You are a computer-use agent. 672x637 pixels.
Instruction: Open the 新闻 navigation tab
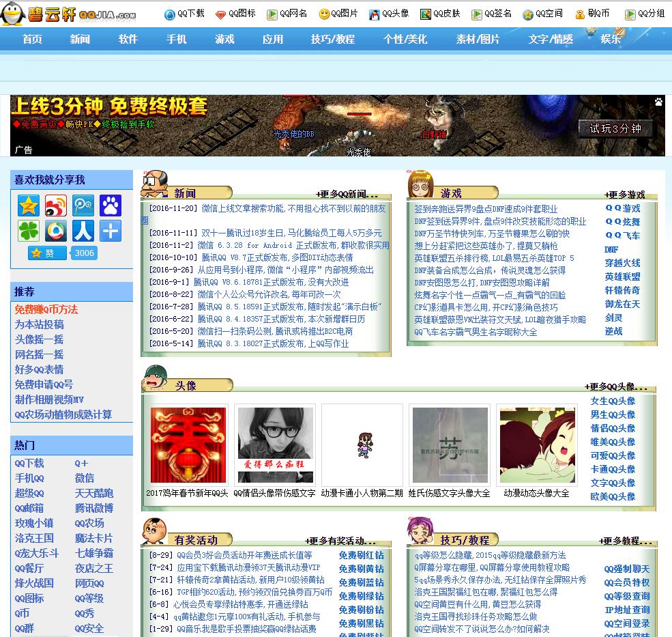[80, 39]
